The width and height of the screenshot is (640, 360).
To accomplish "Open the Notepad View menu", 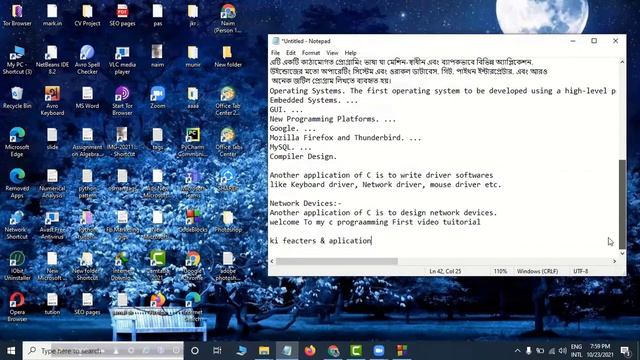I will click(x=332, y=53).
